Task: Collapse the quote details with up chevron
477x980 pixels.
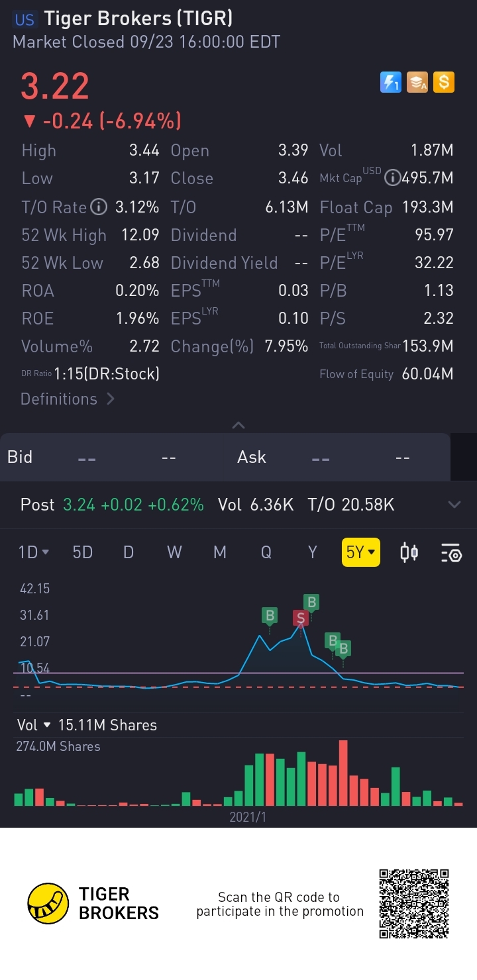Action: [238, 425]
